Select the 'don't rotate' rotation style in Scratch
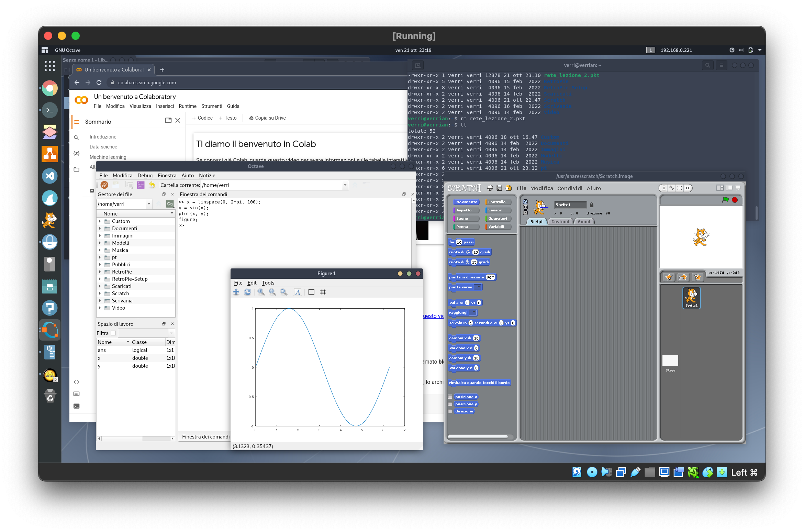Image resolution: width=804 pixels, height=532 pixels. pos(525,213)
